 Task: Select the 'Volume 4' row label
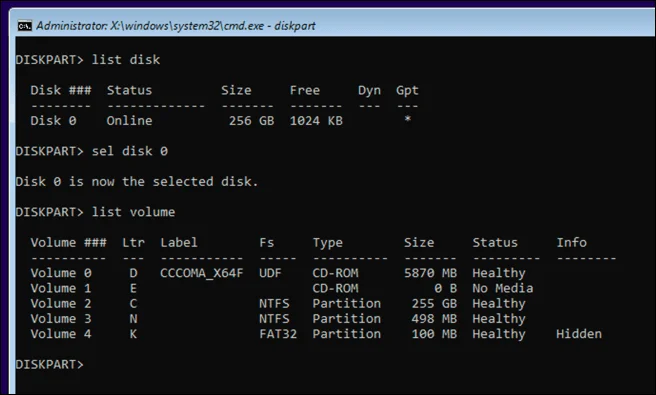click(61, 334)
